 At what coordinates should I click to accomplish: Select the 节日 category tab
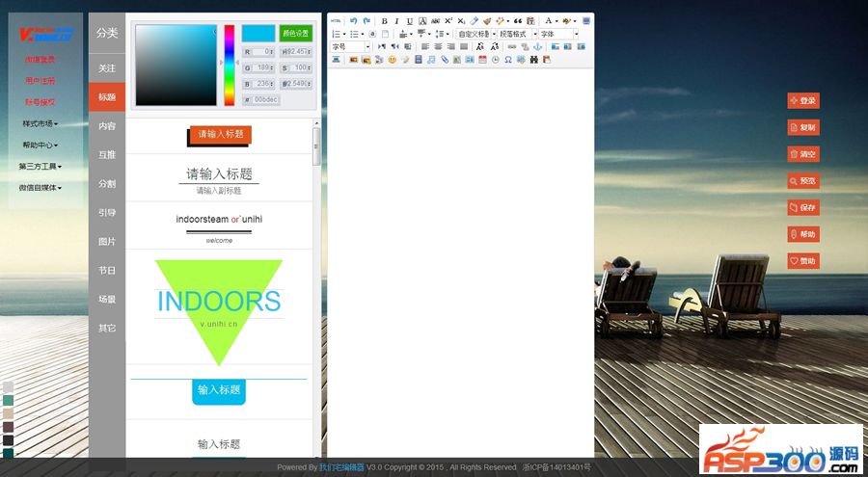coord(107,270)
